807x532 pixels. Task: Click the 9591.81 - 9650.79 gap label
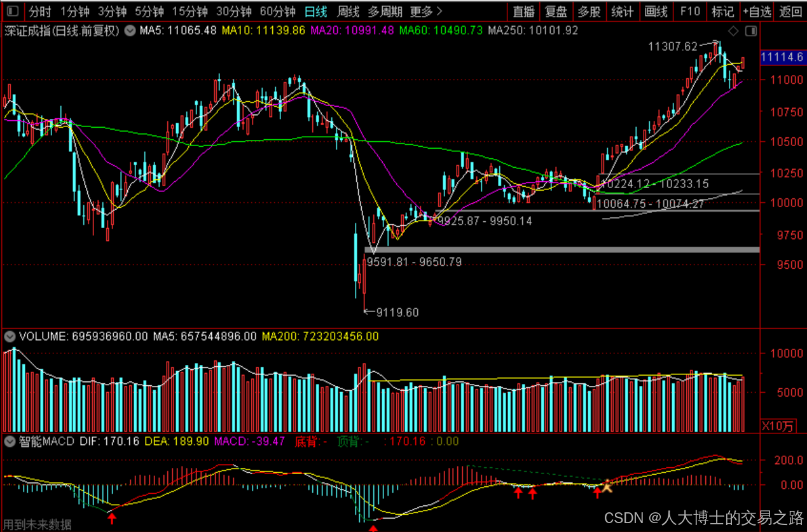pyautogui.click(x=414, y=261)
